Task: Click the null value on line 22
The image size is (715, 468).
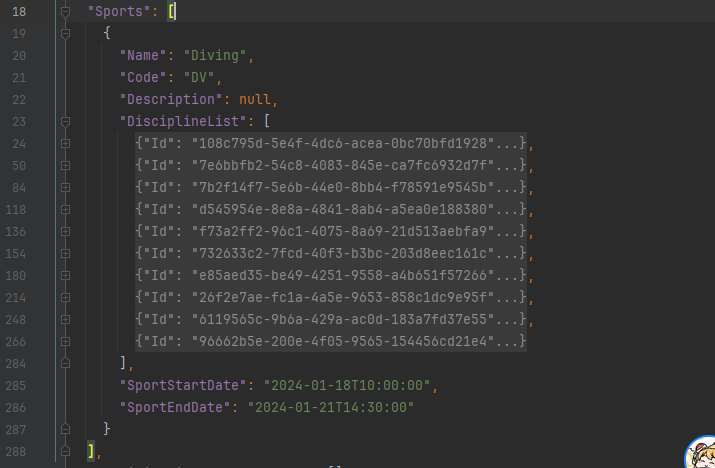Action: 254,99
